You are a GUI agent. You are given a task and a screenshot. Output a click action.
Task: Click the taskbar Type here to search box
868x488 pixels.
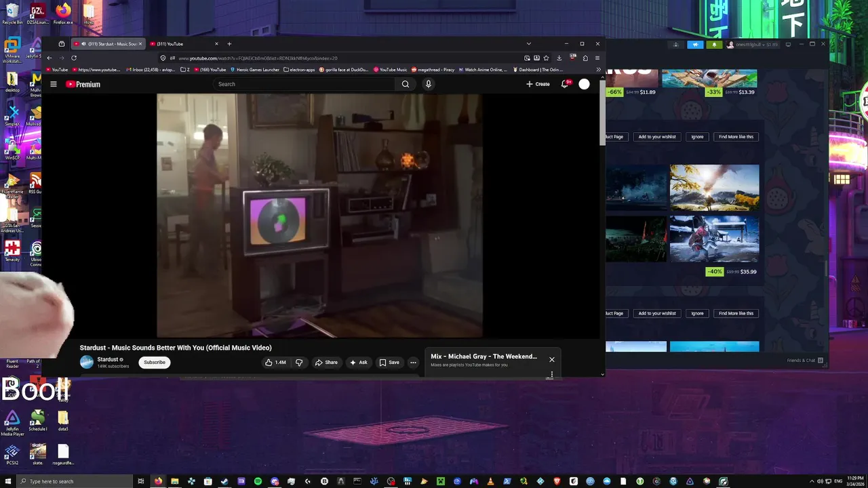pyautogui.click(x=75, y=481)
